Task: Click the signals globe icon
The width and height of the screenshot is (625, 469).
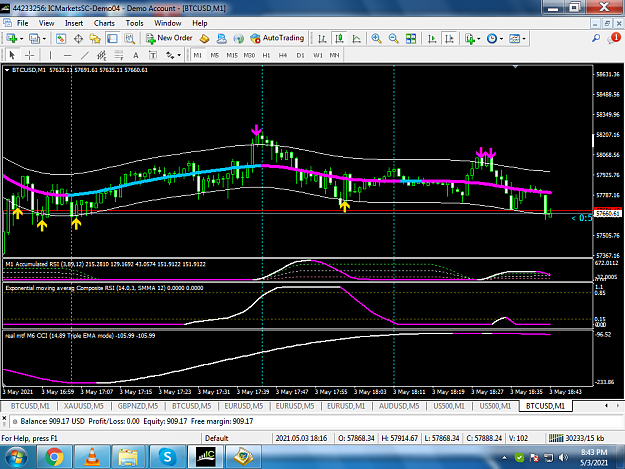Action: (x=239, y=39)
